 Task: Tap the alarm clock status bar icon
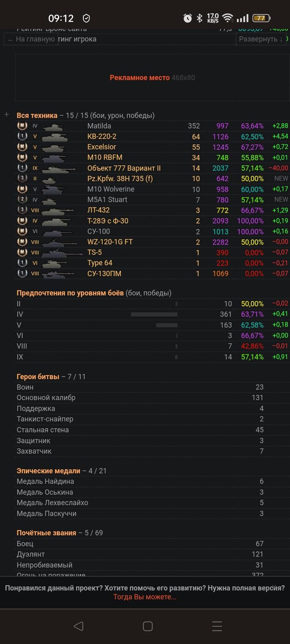coord(188,18)
